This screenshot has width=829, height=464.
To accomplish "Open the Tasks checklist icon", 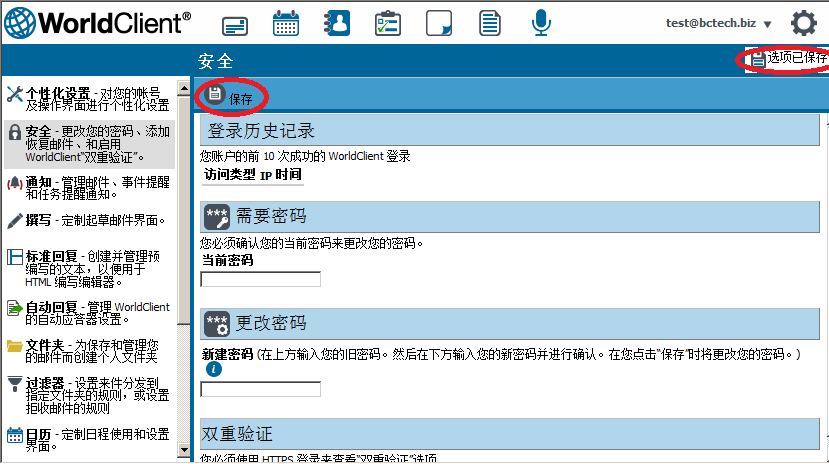I will tap(388, 23).
